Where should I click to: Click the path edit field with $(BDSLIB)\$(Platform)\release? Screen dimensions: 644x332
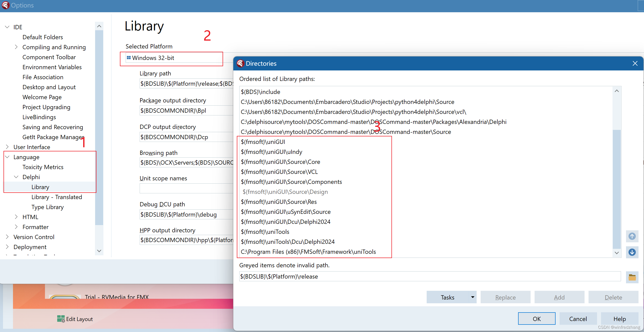coord(430,276)
